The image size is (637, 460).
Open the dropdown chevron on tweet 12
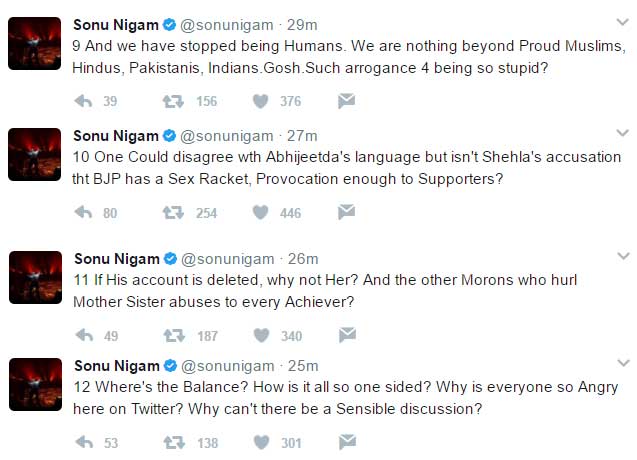[x=624, y=365]
